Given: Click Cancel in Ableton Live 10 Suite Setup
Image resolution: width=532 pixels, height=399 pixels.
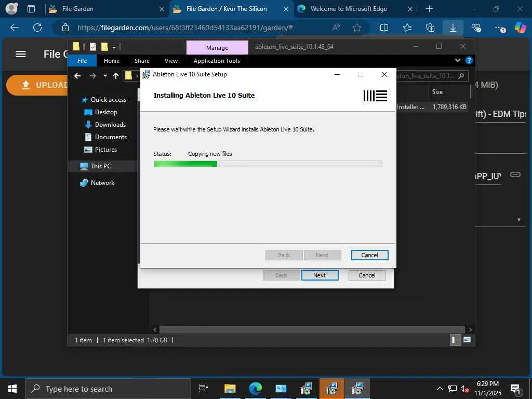Looking at the screenshot, I should (x=369, y=255).
